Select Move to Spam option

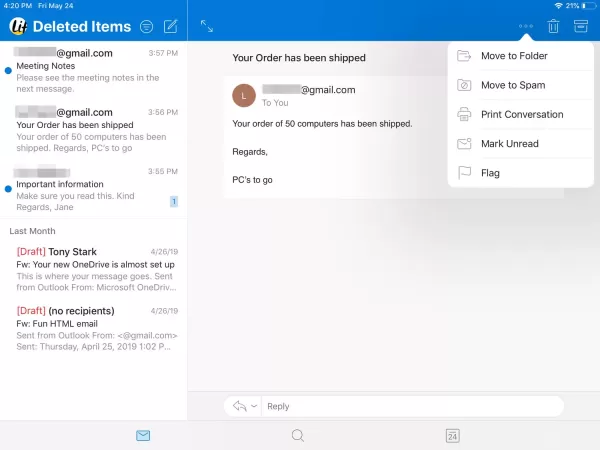(x=512, y=85)
